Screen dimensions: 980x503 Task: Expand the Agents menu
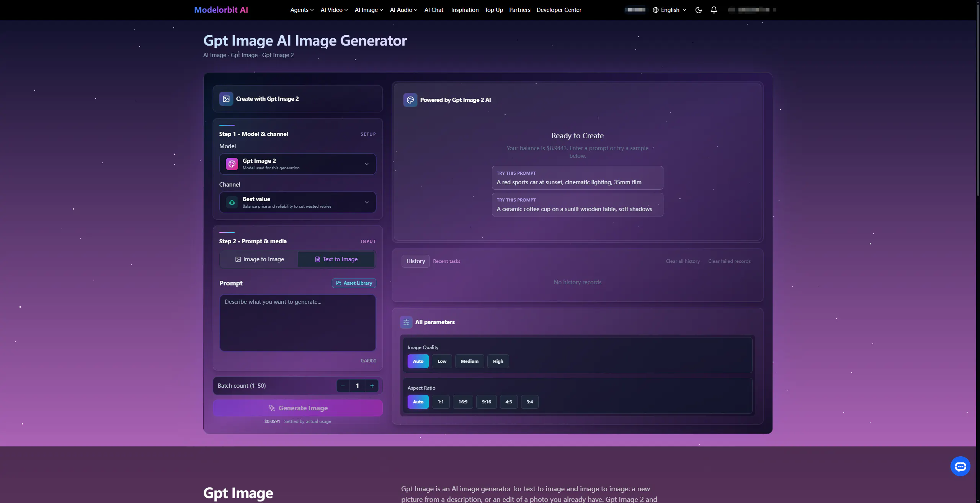[302, 10]
